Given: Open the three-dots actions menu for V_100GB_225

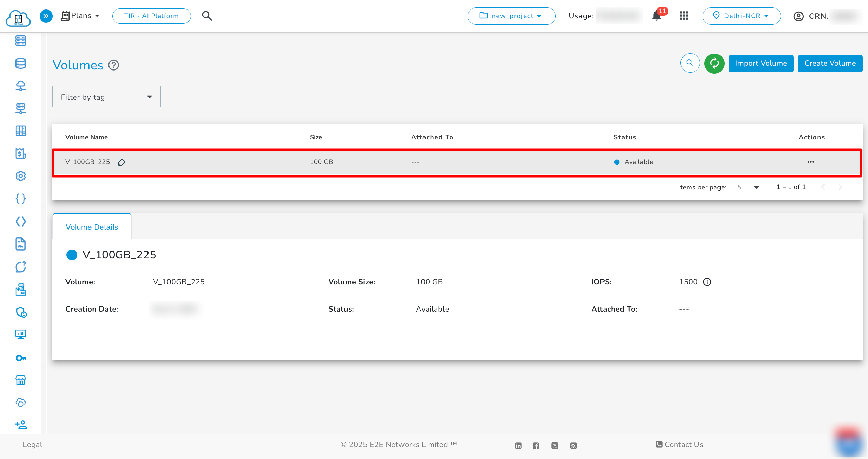Looking at the screenshot, I should point(811,162).
